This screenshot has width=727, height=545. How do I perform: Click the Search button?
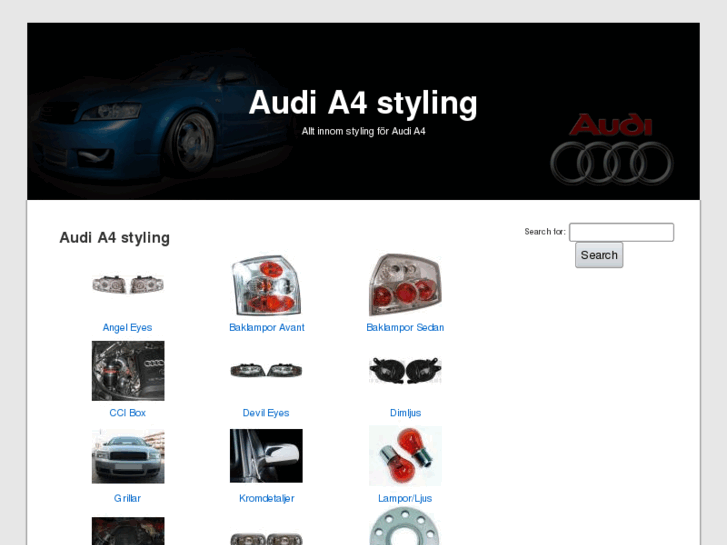pyautogui.click(x=599, y=255)
